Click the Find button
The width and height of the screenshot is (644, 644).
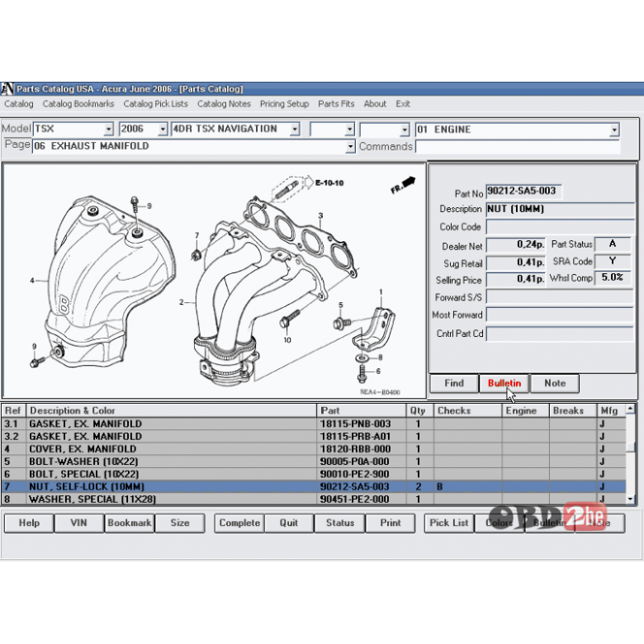(x=454, y=383)
